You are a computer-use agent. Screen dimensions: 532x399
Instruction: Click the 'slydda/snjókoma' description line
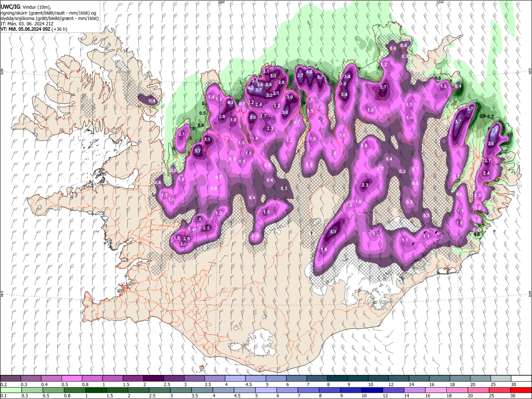(49, 18)
